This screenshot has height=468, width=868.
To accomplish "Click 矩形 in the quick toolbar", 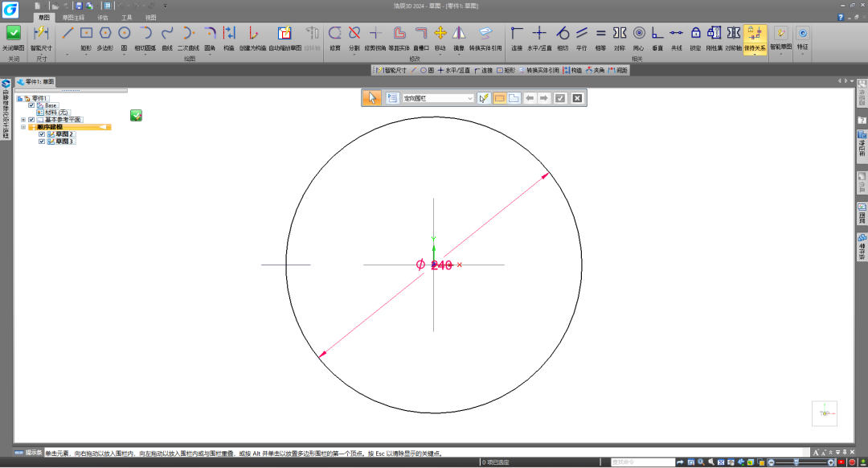I will coord(506,70).
